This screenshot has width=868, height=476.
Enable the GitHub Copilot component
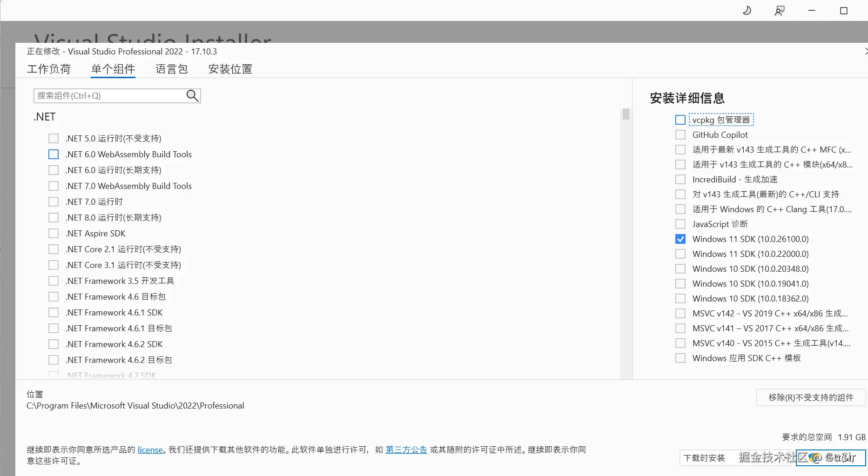pyautogui.click(x=680, y=135)
